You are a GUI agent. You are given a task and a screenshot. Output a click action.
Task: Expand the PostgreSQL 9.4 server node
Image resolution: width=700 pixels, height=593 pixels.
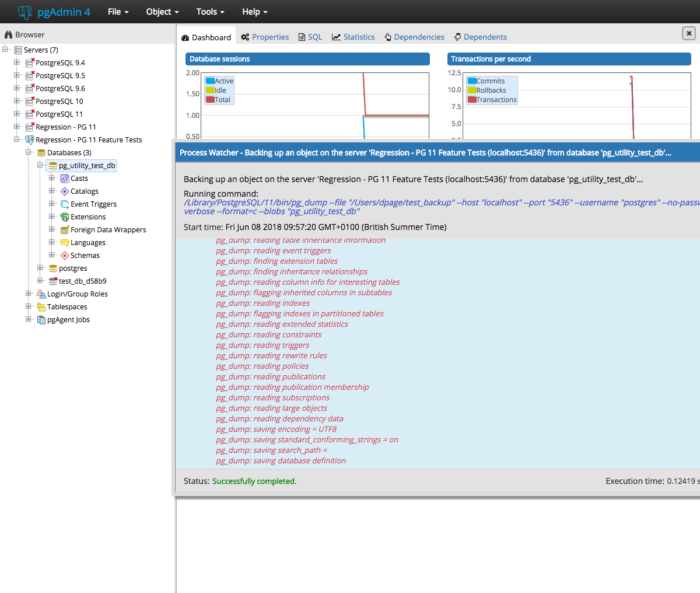pos(17,62)
